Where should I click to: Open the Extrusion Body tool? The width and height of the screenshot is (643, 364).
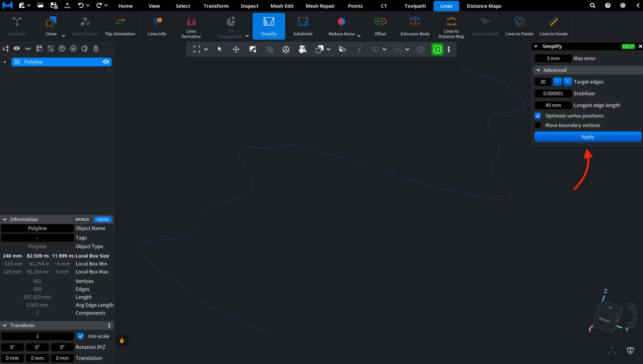coord(415,26)
